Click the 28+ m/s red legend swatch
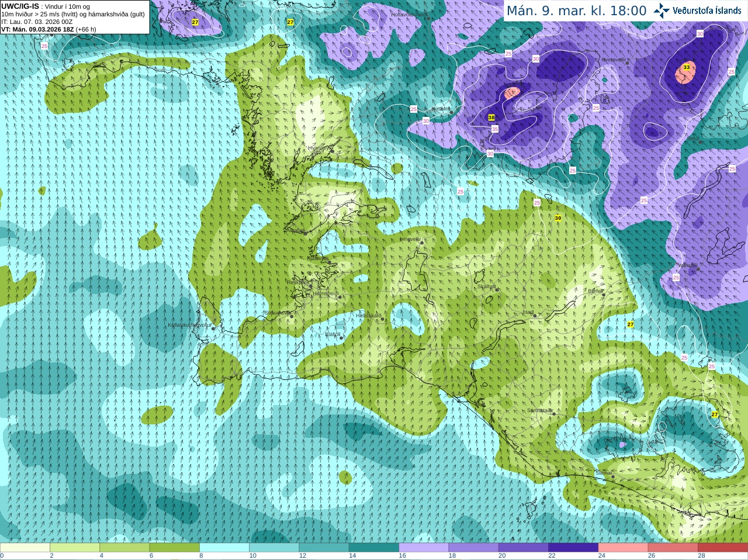748x560 pixels. (x=723, y=548)
